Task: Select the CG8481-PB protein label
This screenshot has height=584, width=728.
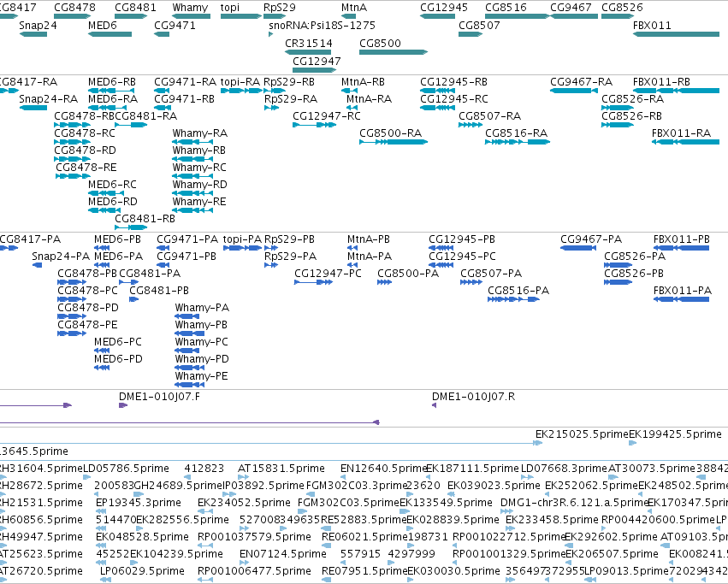Action: pos(159,291)
